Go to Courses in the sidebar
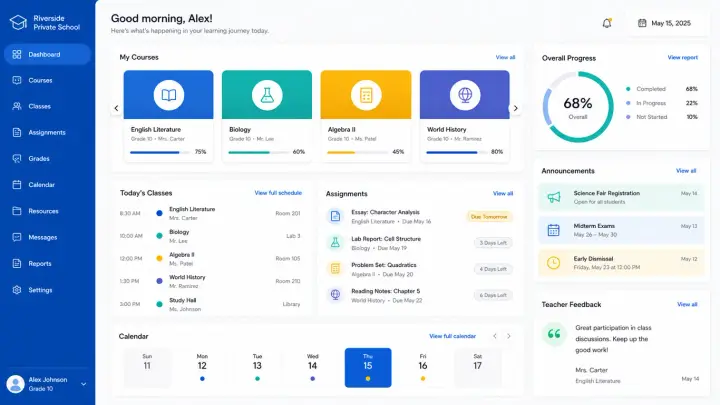The width and height of the screenshot is (720, 405). [x=47, y=80]
